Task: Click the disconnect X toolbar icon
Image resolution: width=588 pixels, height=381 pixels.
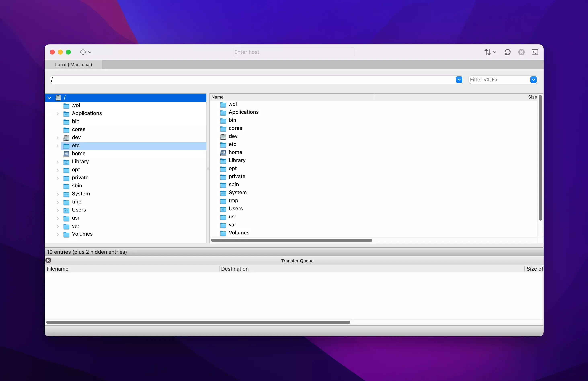Action: [521, 52]
